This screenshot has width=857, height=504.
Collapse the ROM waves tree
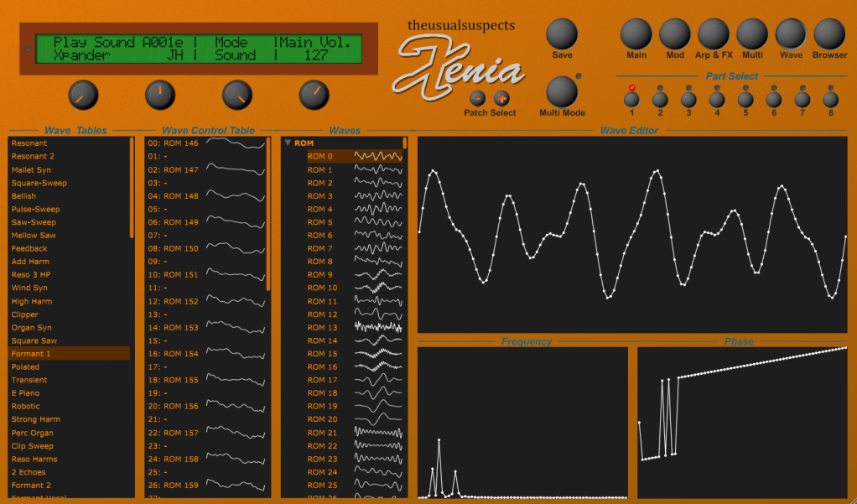(288, 143)
